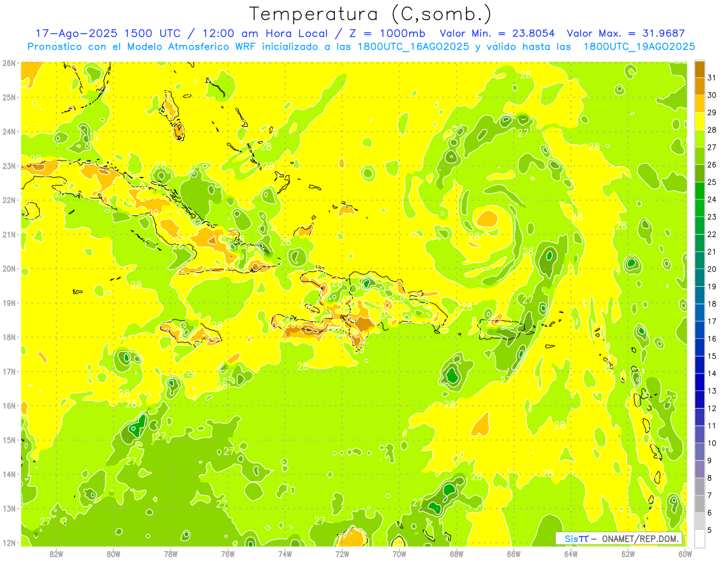Pick the white swatch at the scale bottom
The width and height of the screenshot is (728, 562).
700,538
